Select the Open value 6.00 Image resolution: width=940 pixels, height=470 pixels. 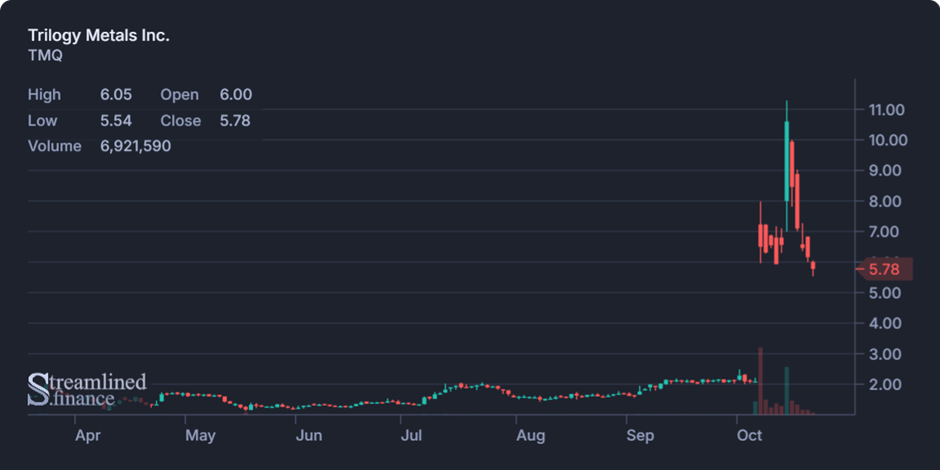[x=236, y=95]
